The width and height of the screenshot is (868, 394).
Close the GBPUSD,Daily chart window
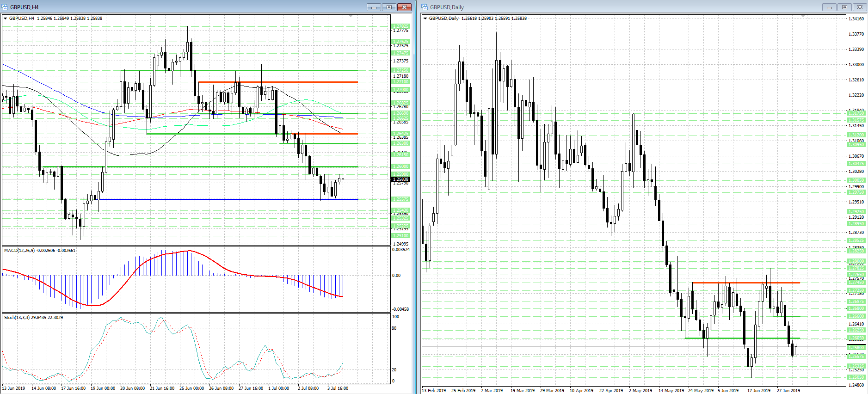tap(860, 7)
